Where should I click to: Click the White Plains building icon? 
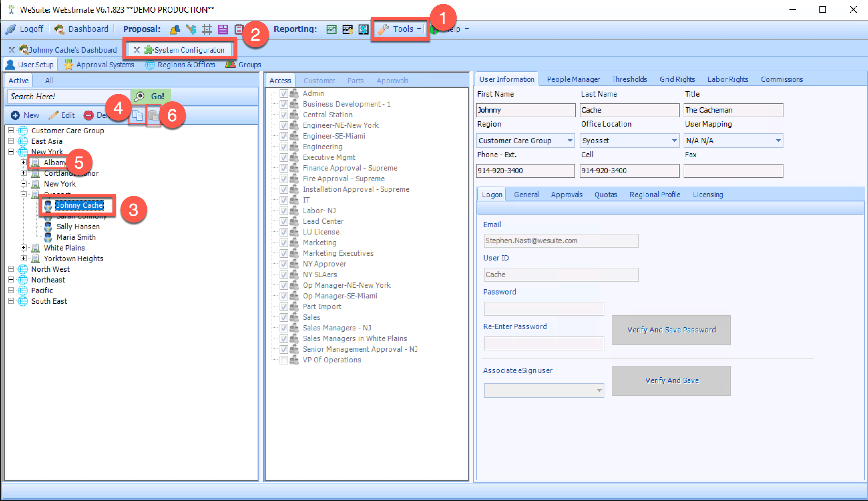click(x=35, y=248)
